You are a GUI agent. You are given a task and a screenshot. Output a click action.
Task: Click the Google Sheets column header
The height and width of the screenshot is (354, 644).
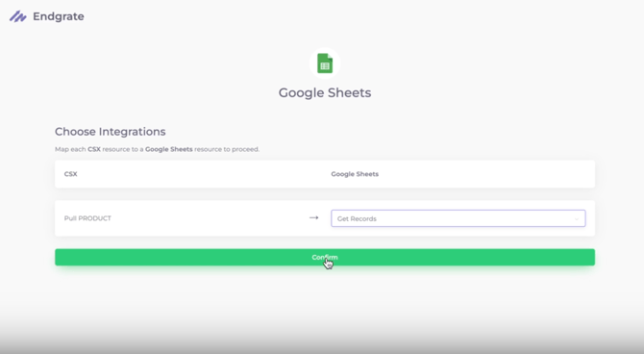[355, 174]
